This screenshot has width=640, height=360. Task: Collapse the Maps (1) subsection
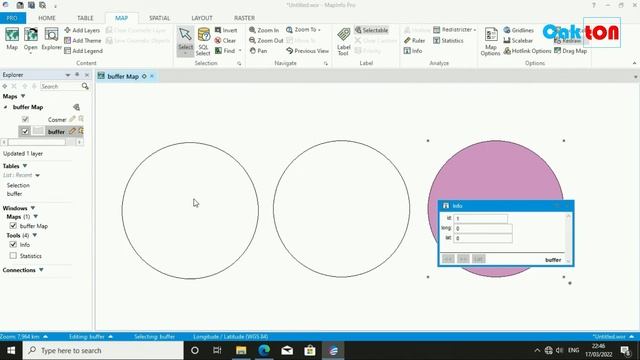36,217
